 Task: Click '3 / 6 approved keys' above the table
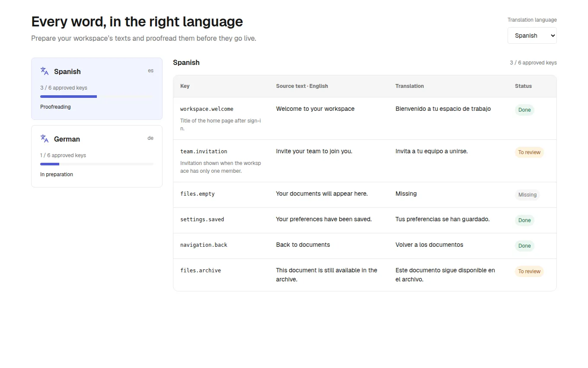coord(533,63)
